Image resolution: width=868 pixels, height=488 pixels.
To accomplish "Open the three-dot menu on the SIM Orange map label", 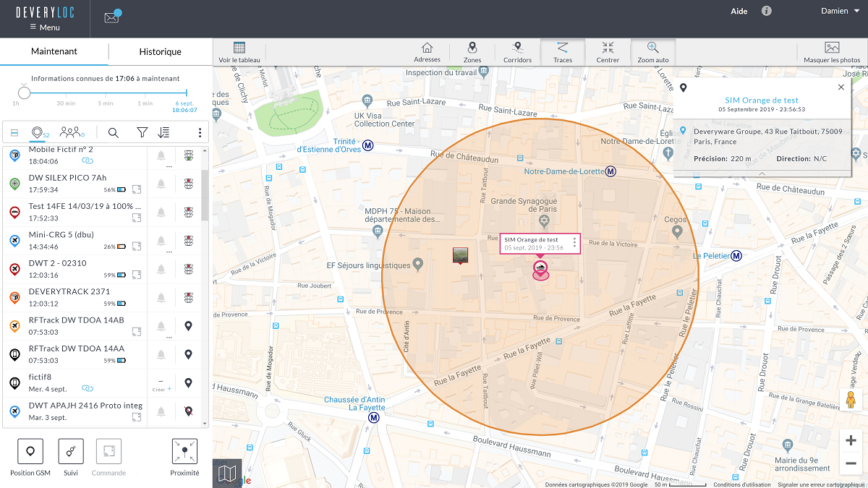I will 574,243.
